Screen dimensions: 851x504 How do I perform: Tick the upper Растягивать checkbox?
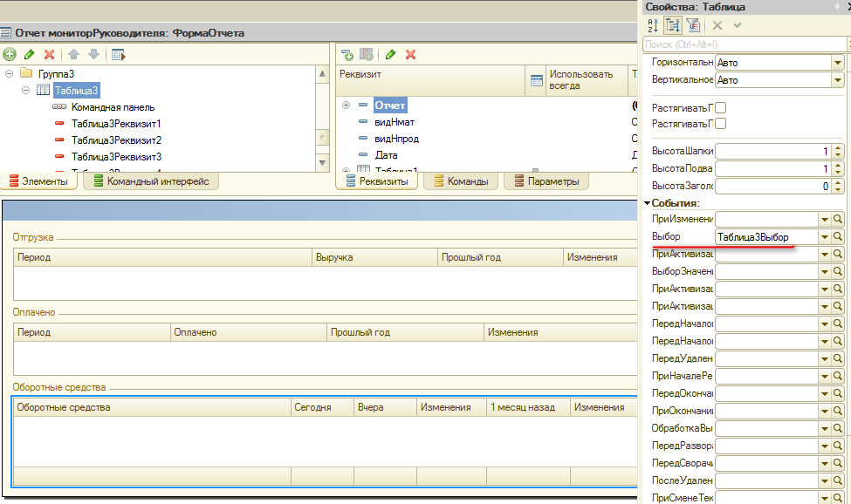tap(721, 107)
